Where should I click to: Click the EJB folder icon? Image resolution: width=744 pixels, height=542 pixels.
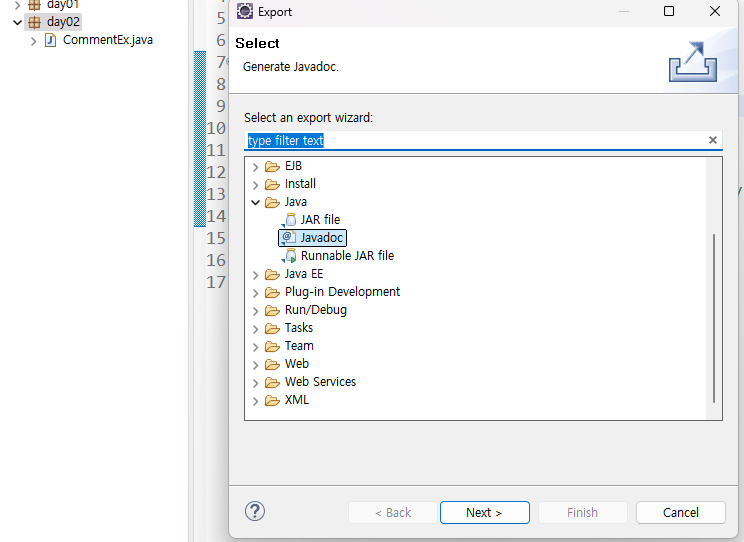(272, 166)
